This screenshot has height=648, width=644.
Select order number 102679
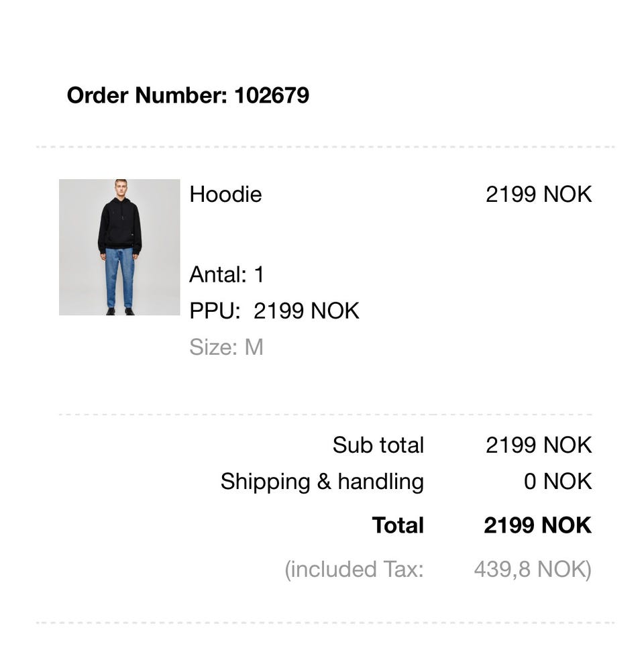pos(272,95)
